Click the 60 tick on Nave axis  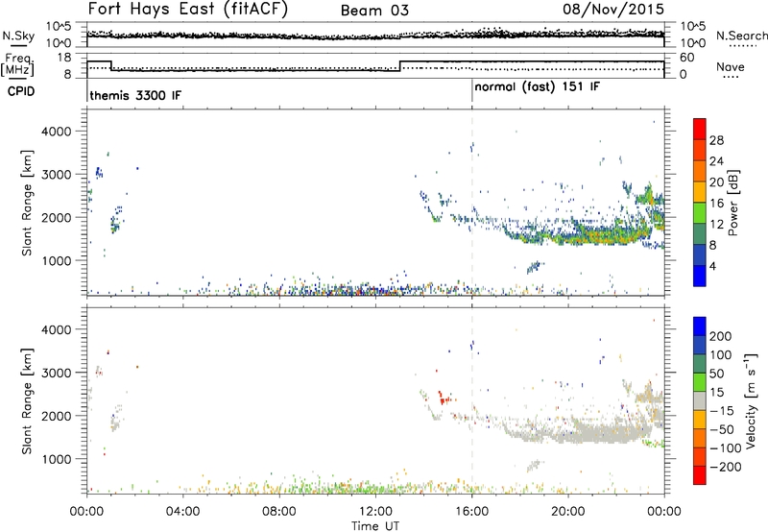tap(687, 58)
